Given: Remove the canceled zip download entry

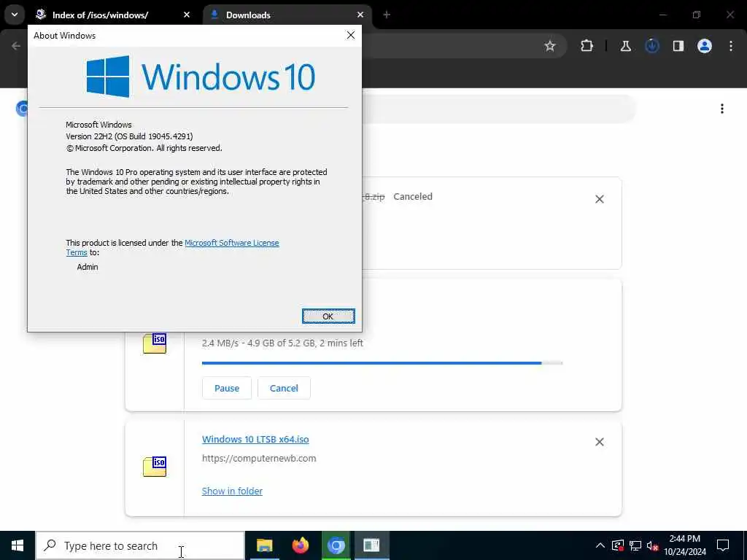Looking at the screenshot, I should tap(600, 199).
